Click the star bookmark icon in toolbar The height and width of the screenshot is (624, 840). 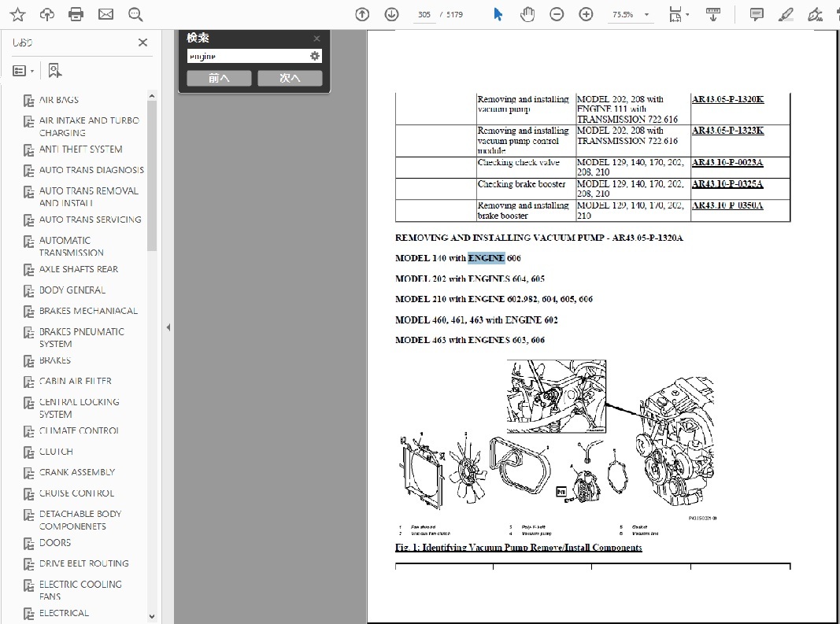pos(17,14)
